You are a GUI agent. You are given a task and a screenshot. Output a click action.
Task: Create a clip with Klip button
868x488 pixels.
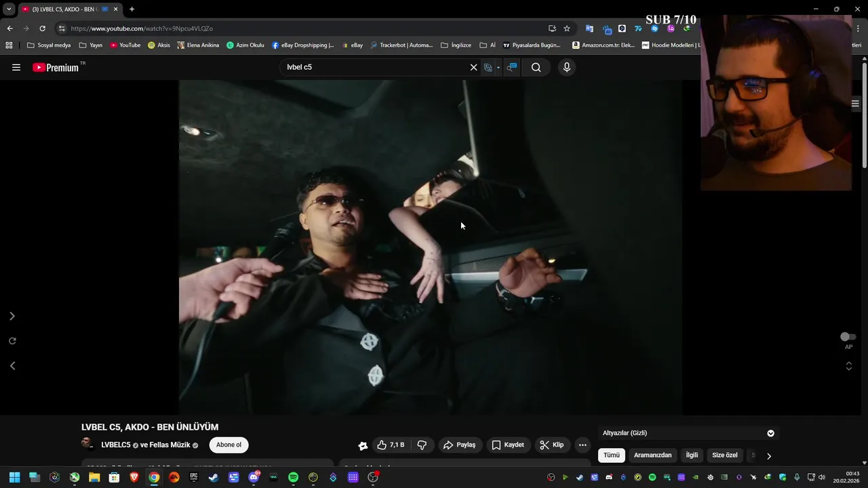[552, 445]
